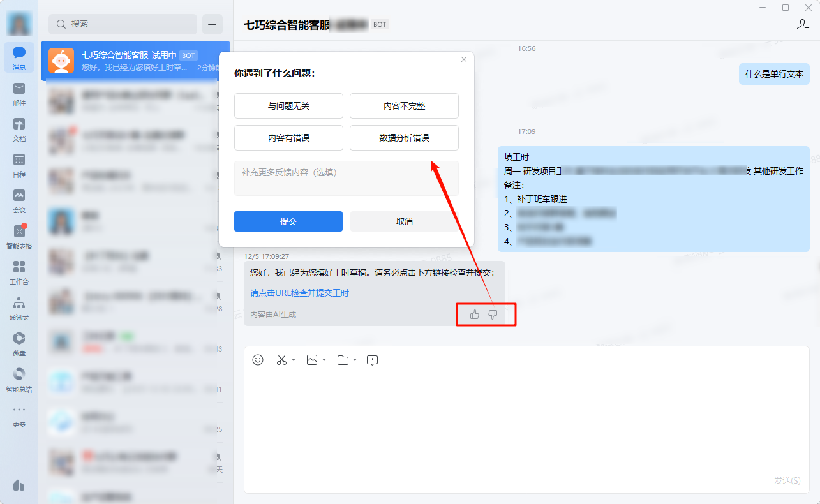The image size is (820, 504).
Task: Select the 内容不完整 feedback option
Action: coord(404,106)
